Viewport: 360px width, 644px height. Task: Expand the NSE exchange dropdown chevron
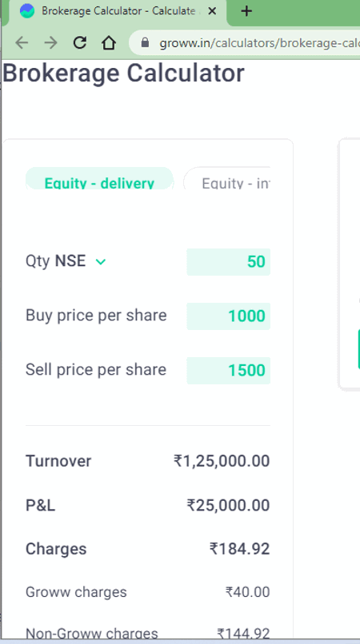pyautogui.click(x=101, y=261)
